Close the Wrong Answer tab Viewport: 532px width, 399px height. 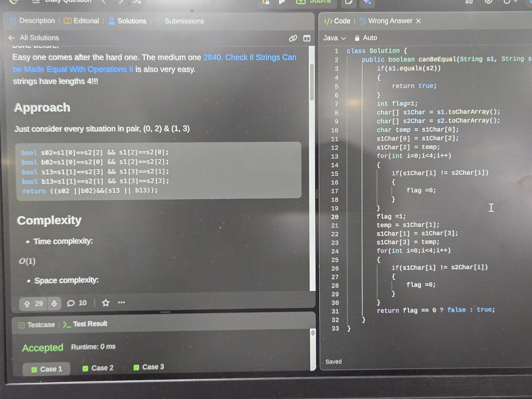pos(418,21)
